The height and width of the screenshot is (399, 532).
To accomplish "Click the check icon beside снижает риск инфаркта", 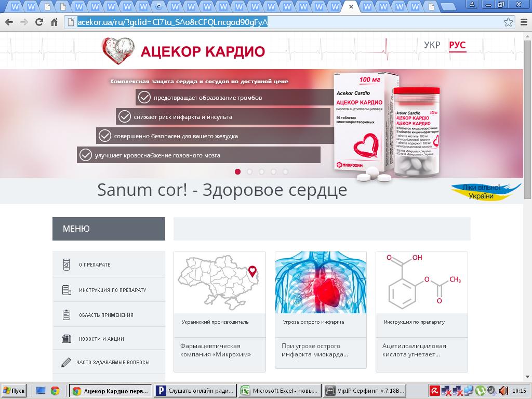I will [x=125, y=117].
